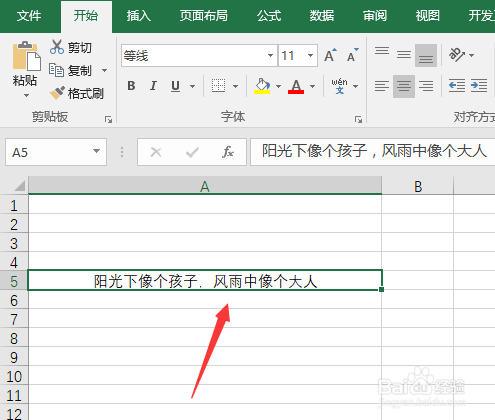Open the paste options arrow under 粘贴
Screen dimensions: 495x420
click(x=26, y=96)
